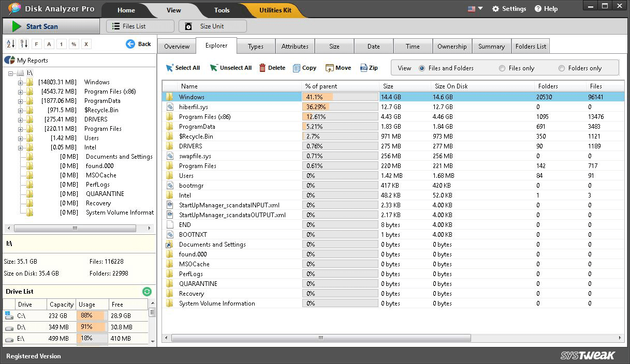The image size is (630, 364).
Task: Open the Types tab
Action: point(256,47)
